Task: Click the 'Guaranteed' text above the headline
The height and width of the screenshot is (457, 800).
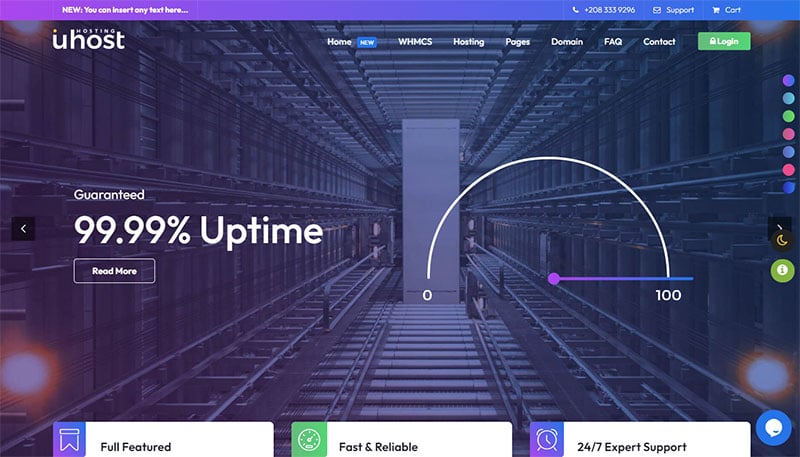Action: 109,194
